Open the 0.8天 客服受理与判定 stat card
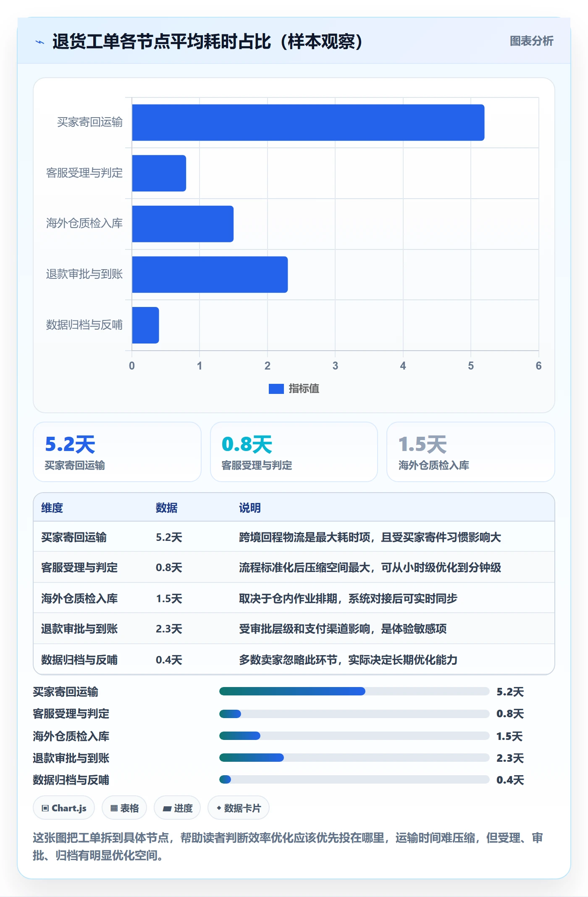 pos(294,452)
